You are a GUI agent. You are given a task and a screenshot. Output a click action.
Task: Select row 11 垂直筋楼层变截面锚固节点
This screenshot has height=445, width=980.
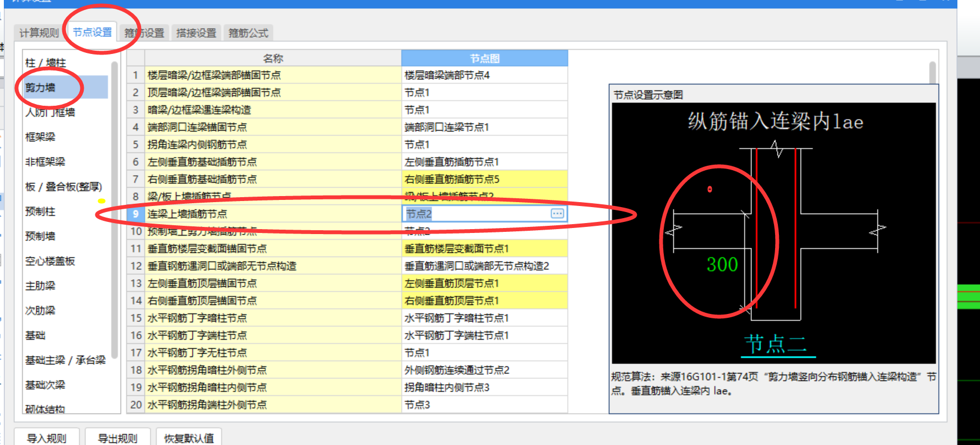(x=273, y=248)
